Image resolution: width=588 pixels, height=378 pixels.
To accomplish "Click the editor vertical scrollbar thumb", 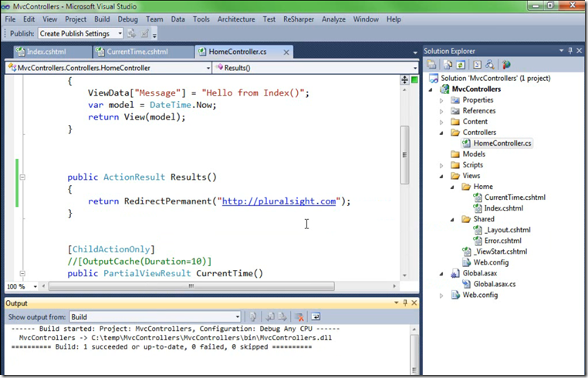I will (404, 155).
